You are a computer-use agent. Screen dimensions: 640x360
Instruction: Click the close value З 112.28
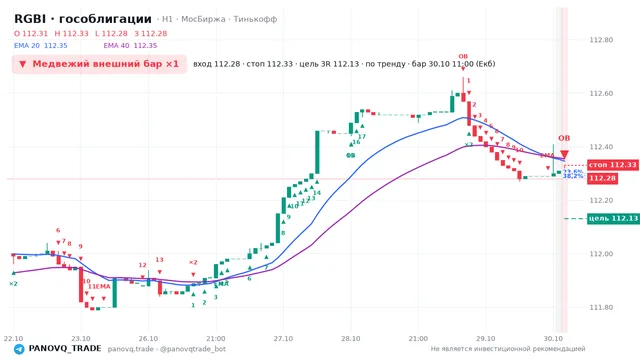(x=151, y=33)
